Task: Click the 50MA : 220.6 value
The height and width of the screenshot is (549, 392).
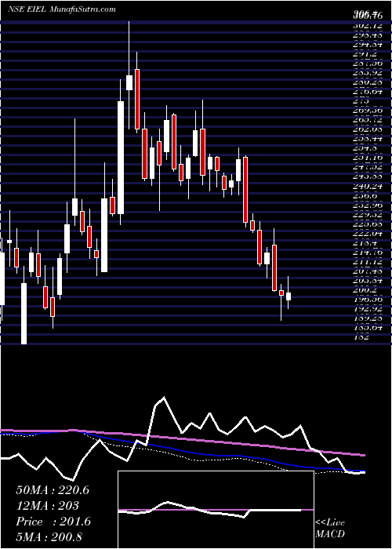Action: point(53,490)
